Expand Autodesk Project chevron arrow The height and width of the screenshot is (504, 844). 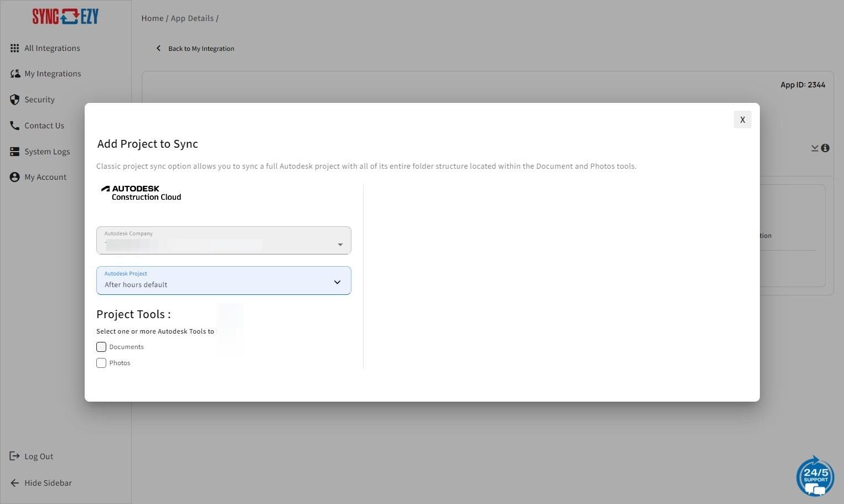[x=337, y=282]
